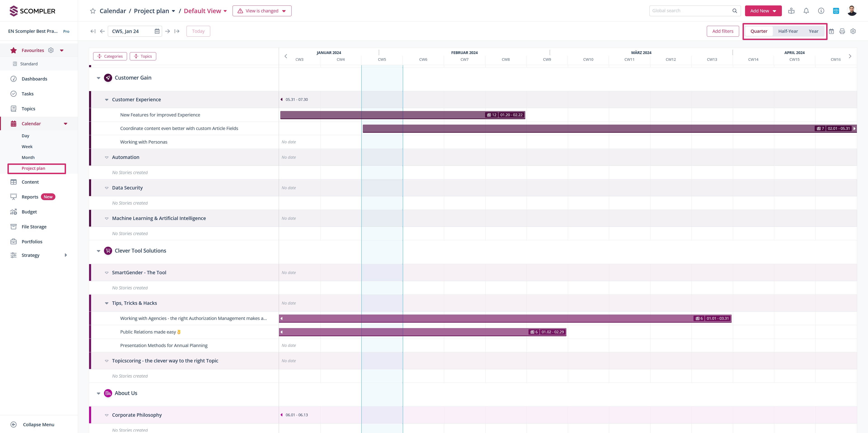Viewport: 868px width, 433px height.
Task: Switch timeline to Half-Year view
Action: coord(788,31)
